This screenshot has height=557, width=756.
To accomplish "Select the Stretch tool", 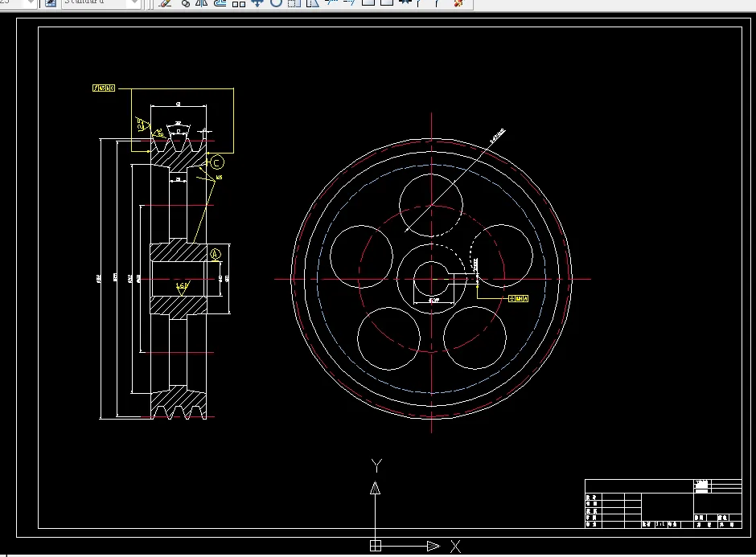I will [x=312, y=3].
